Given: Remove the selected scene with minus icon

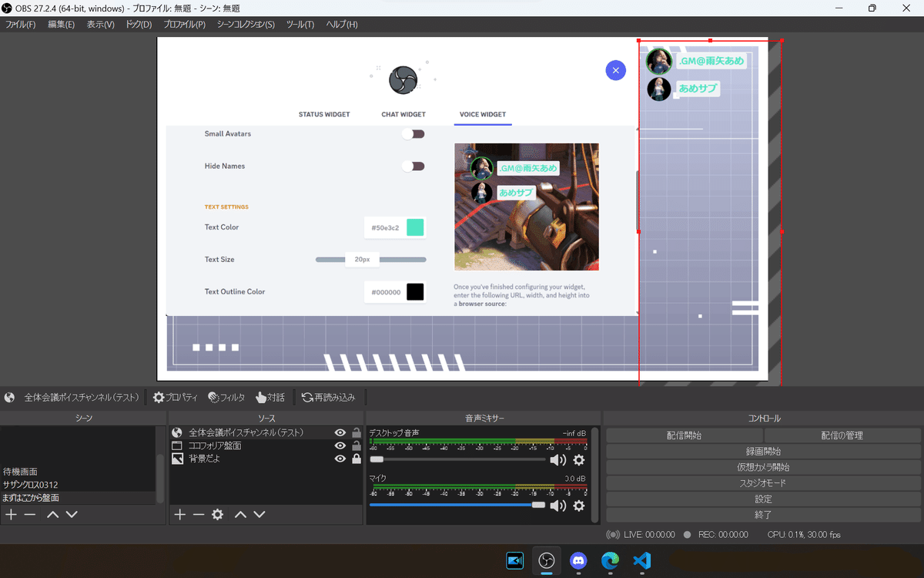Looking at the screenshot, I should [30, 514].
